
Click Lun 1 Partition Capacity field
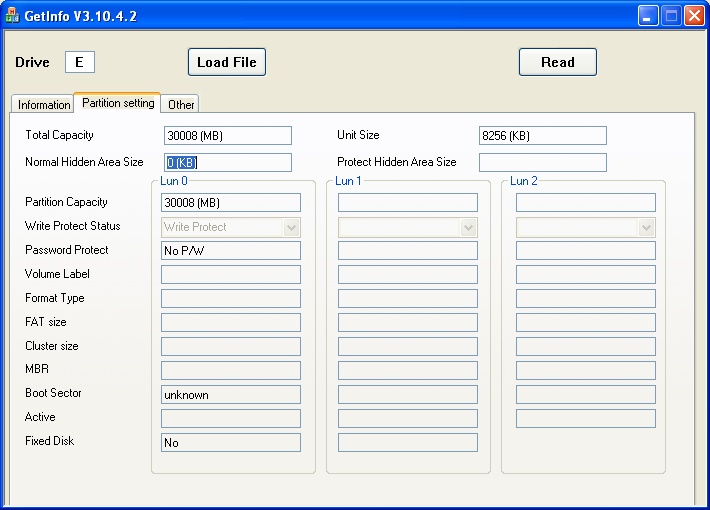408,202
